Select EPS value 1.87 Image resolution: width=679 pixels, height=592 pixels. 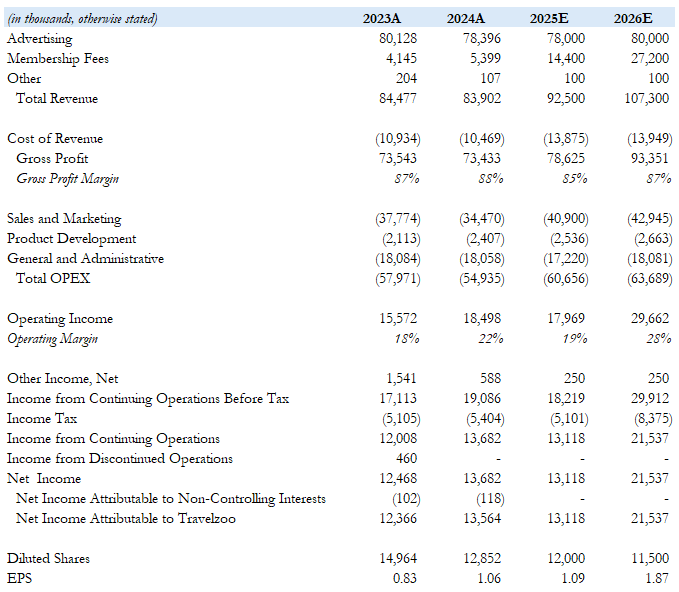656,579
